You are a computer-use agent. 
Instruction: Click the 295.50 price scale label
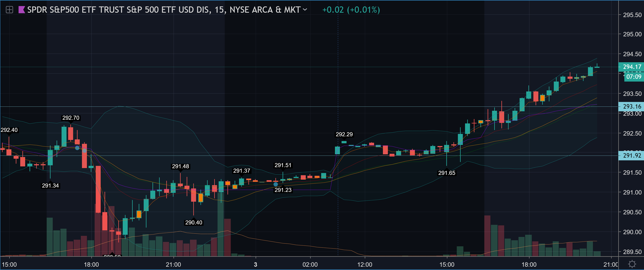tap(632, 15)
